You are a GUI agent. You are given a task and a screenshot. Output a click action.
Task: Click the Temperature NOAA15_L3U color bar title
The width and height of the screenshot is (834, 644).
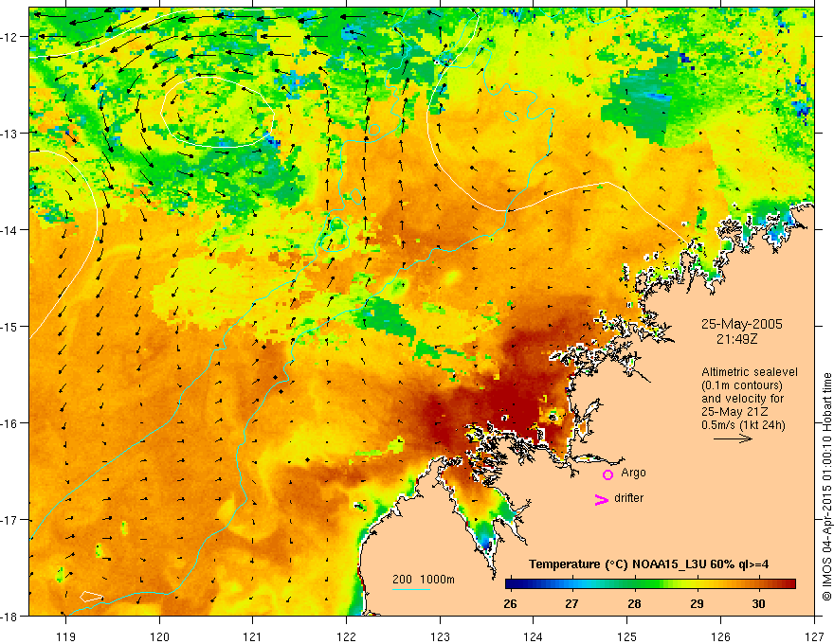(x=649, y=564)
